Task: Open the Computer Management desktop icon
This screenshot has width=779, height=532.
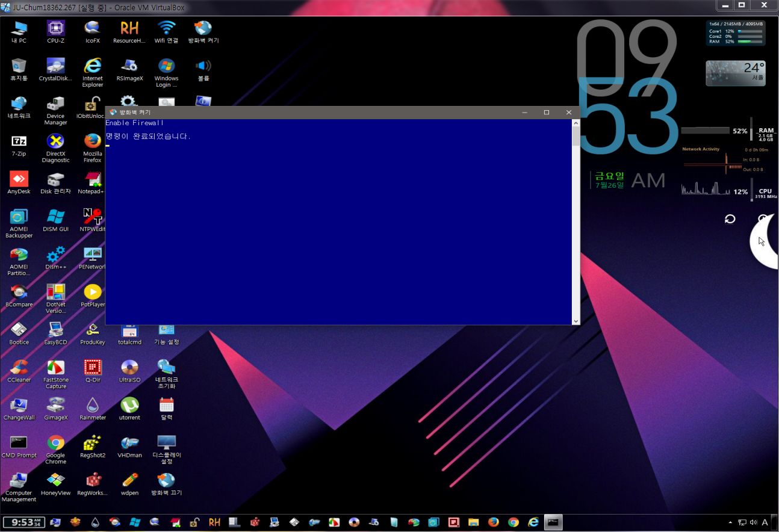Action: [19, 487]
